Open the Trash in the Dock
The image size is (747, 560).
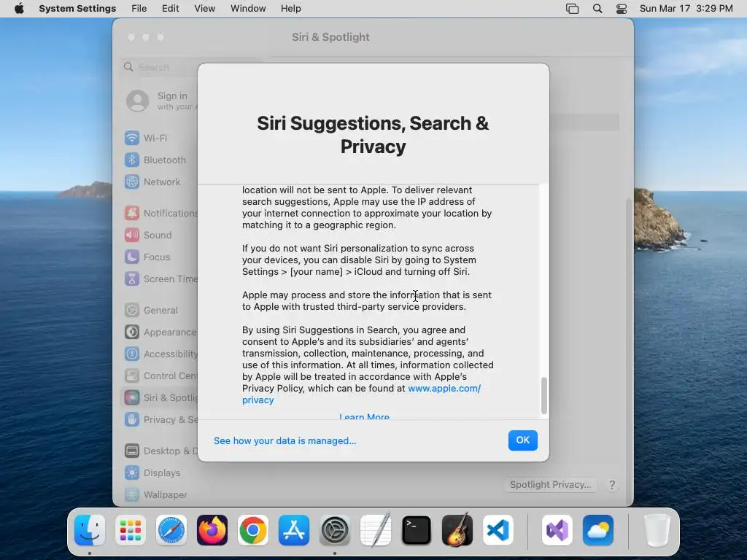point(657,530)
